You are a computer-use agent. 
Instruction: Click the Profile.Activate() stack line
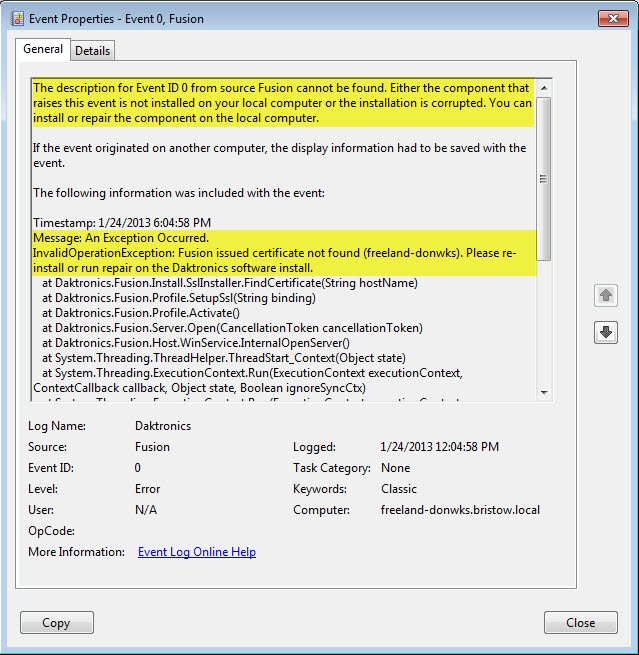point(141,313)
